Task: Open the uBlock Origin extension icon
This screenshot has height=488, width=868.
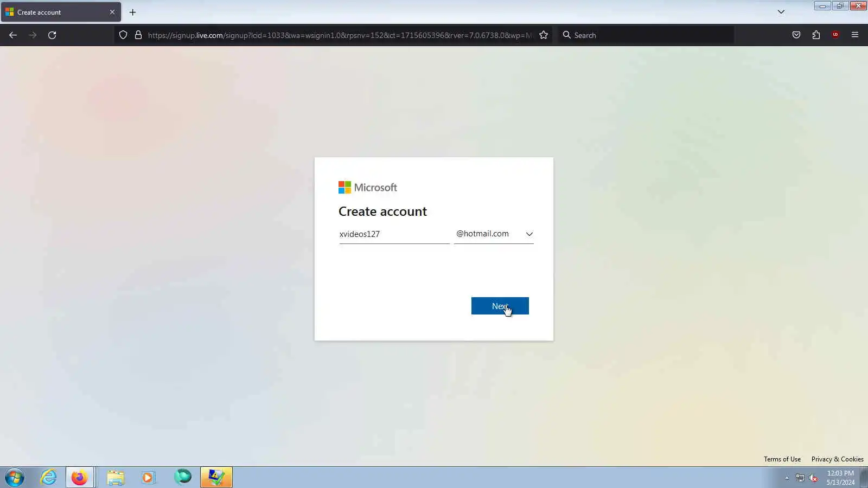Action: 835,35
